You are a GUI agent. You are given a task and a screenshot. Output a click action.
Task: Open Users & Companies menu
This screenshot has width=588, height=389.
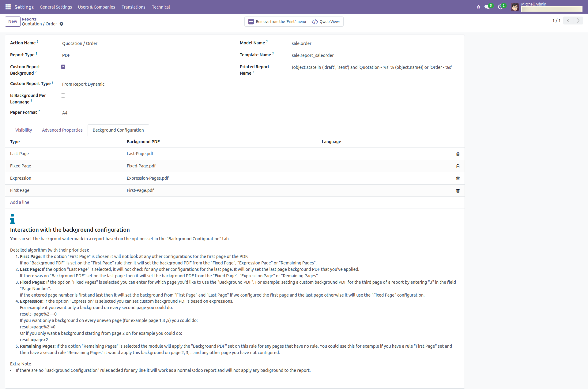[x=96, y=7]
